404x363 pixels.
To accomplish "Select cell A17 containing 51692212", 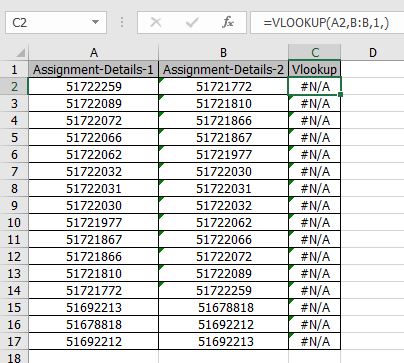I will point(94,341).
